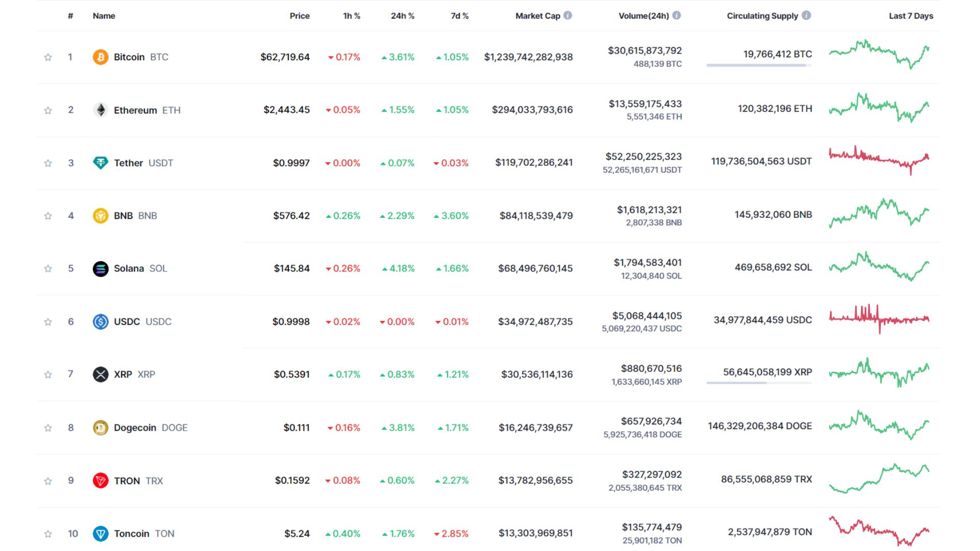Sort the table by Price column

(x=300, y=16)
